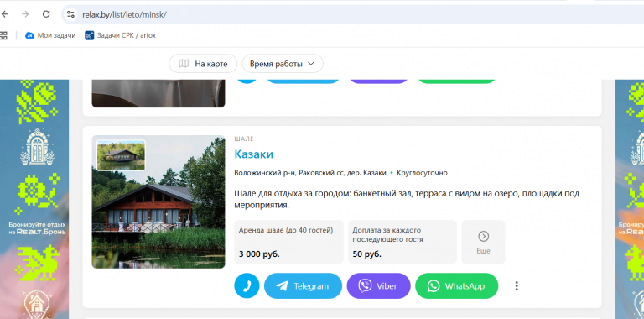The width and height of the screenshot is (644, 319).
Task: Call Казаки via the phone icon button
Action: (x=247, y=285)
